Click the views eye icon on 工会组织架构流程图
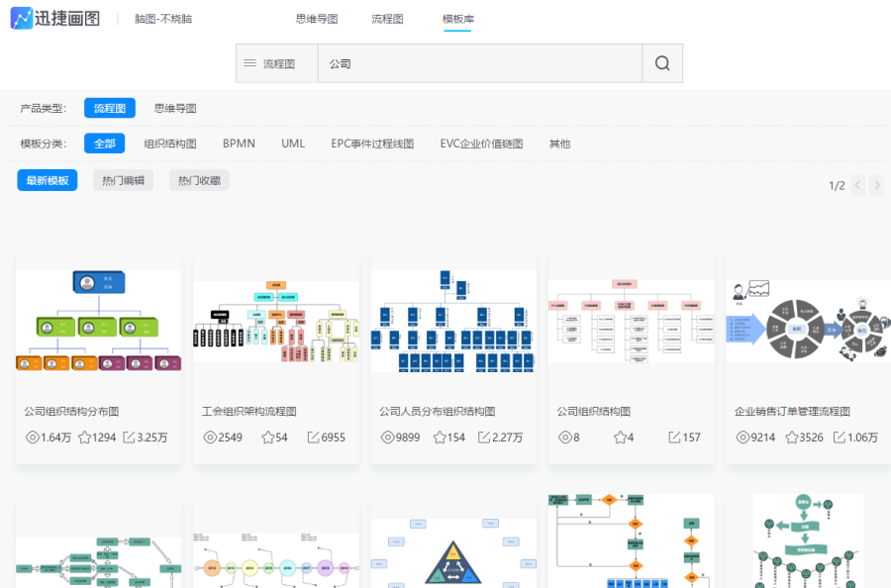 click(x=210, y=438)
